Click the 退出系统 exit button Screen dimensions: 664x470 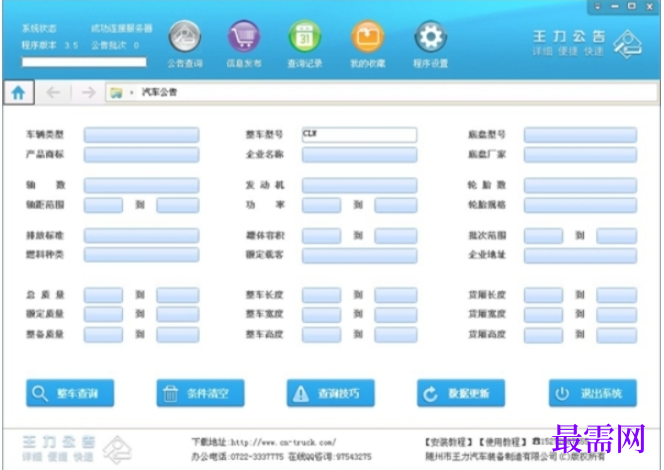pyautogui.click(x=592, y=393)
